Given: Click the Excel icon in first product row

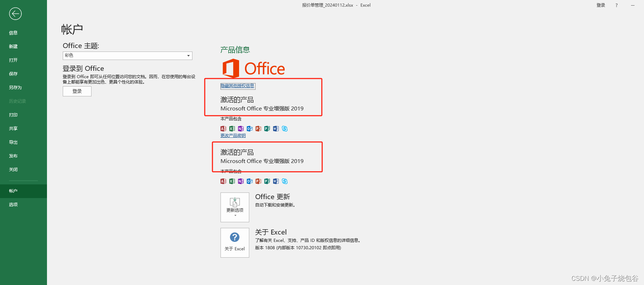Looking at the screenshot, I should coord(232,129).
